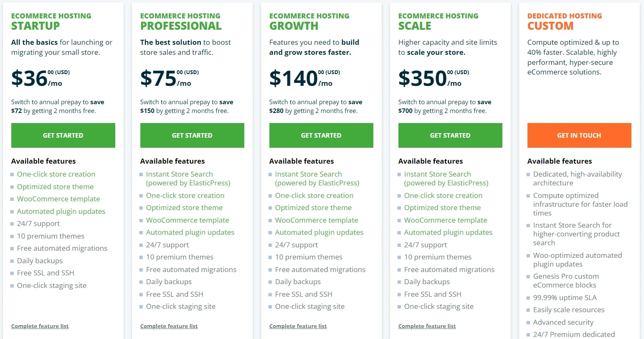Open the Growth plan's complete feature list
This screenshot has width=644, height=339.
pos(298,326)
